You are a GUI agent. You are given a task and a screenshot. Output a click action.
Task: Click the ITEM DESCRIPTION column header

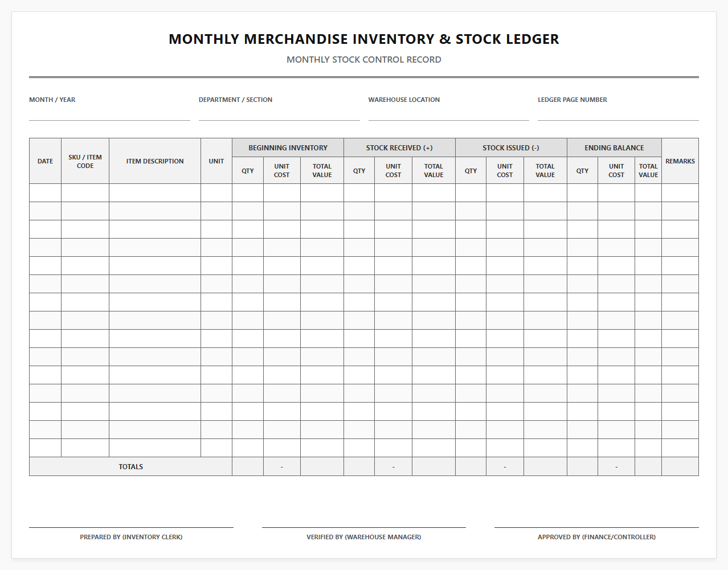pyautogui.click(x=155, y=161)
